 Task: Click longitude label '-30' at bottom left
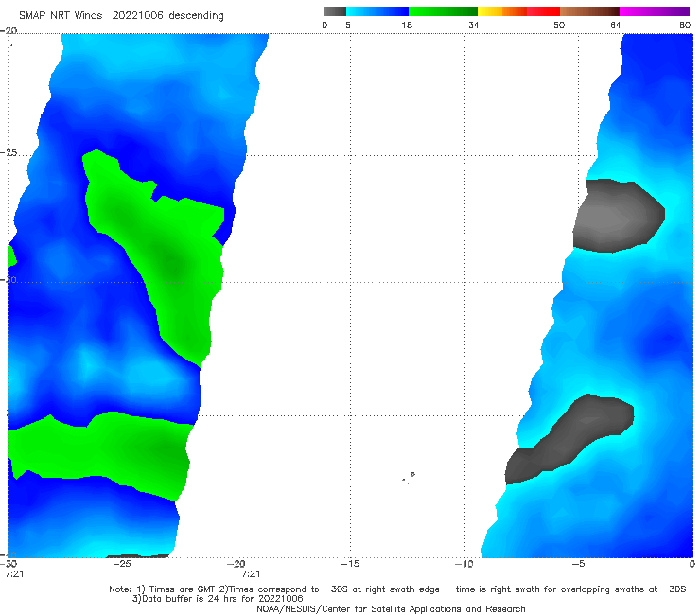9,564
